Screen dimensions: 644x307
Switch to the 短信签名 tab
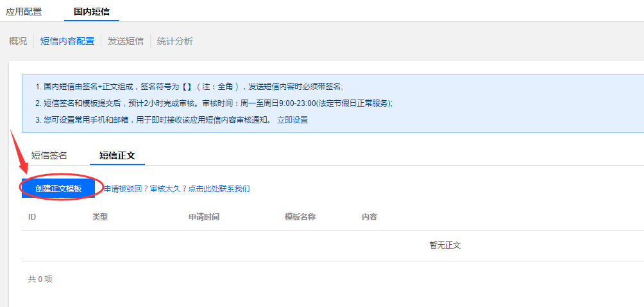pyautogui.click(x=49, y=155)
